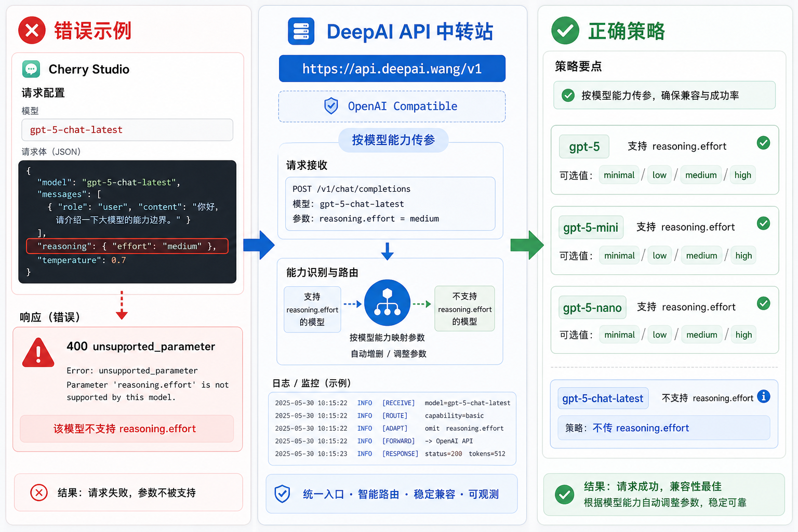Image resolution: width=798 pixels, height=532 pixels.
Task: Click the gpt-5-mini model tag
Action: 591,228
